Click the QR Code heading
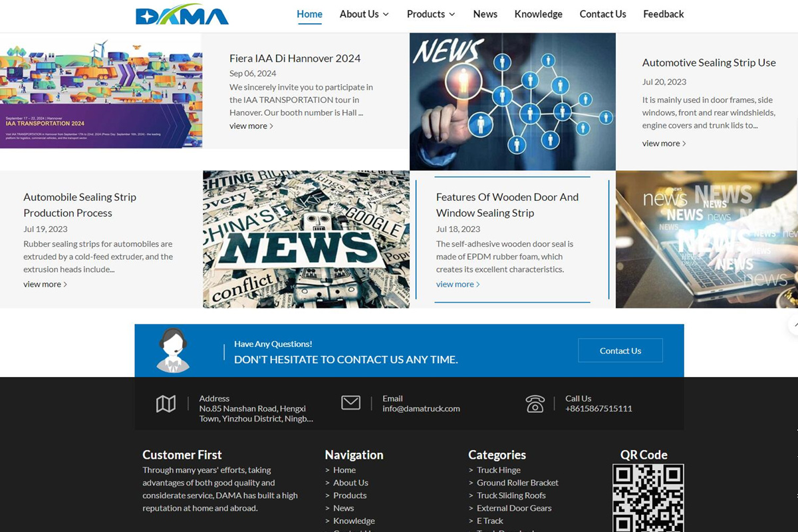798x532 pixels. (x=644, y=455)
